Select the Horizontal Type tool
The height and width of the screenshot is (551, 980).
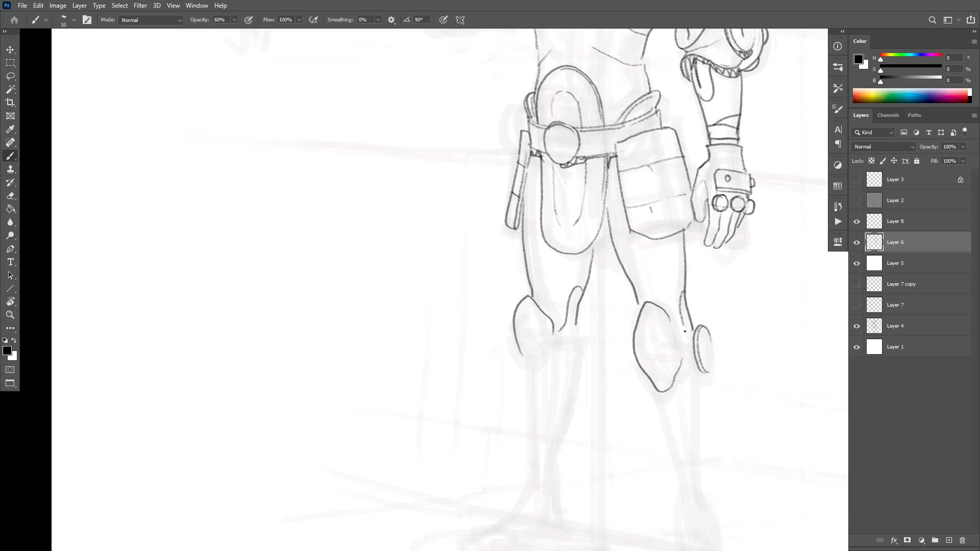click(x=10, y=262)
